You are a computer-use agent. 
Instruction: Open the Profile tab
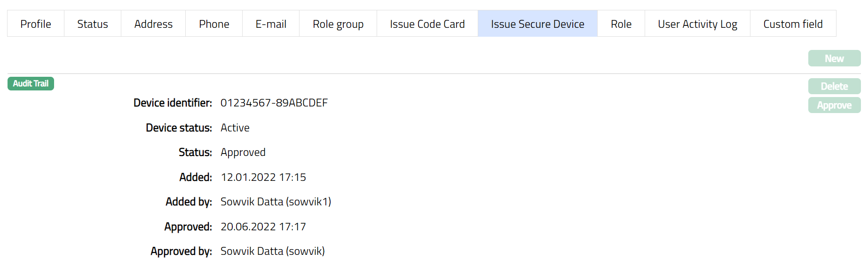pyautogui.click(x=36, y=24)
